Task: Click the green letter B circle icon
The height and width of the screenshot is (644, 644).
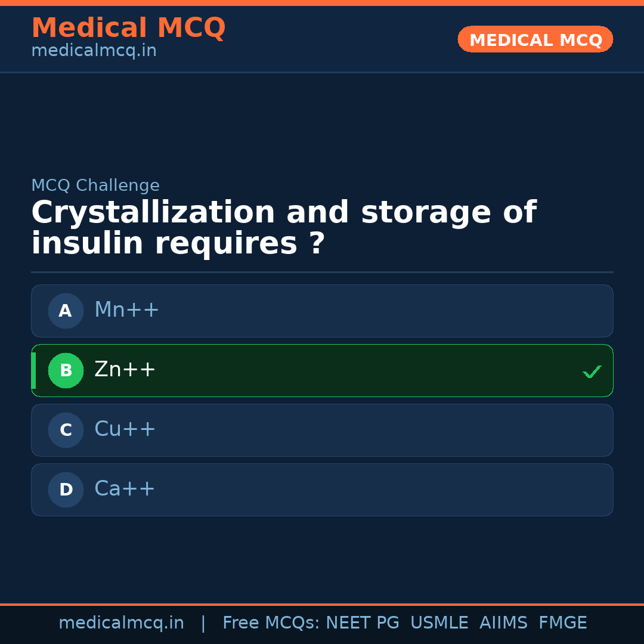Action: [66, 370]
